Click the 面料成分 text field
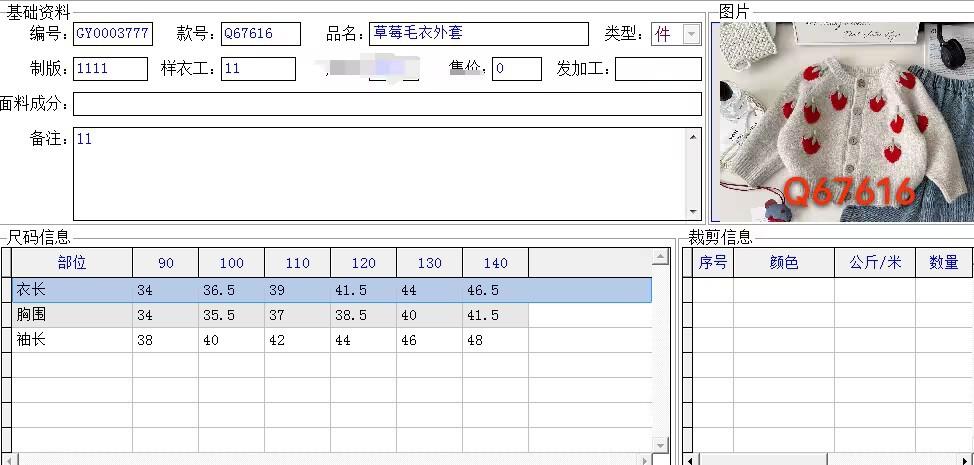Viewport: 974px width, 465px height. pos(388,104)
